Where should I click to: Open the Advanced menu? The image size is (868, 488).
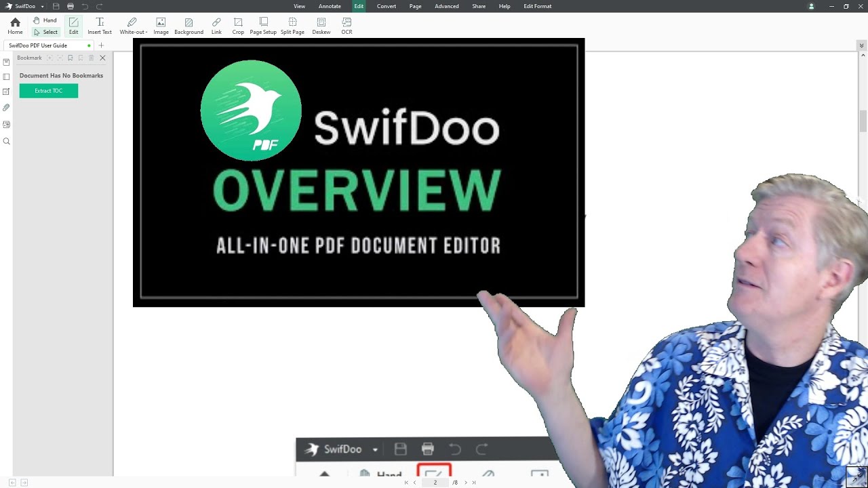[x=447, y=6]
